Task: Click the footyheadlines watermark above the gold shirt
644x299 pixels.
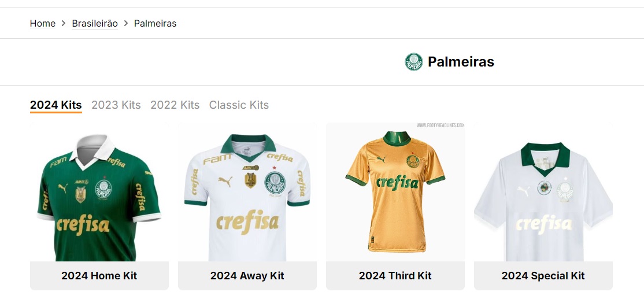Action: [441, 125]
